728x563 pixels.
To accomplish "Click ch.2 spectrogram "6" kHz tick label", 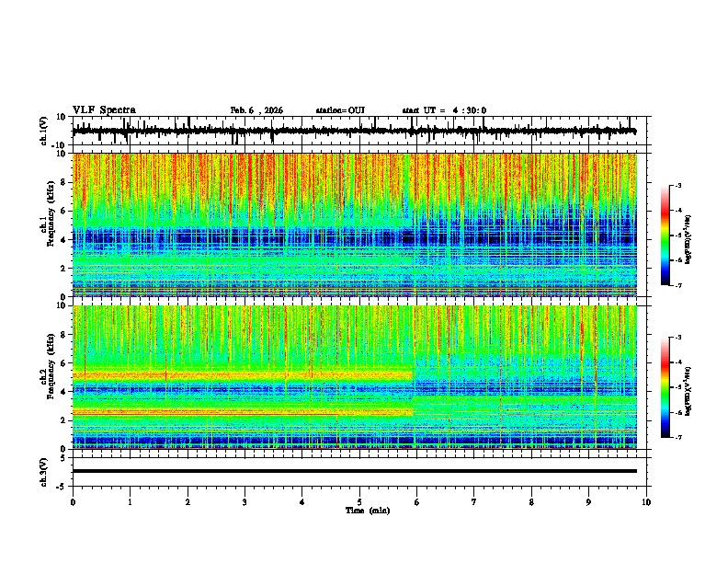I will (x=64, y=363).
